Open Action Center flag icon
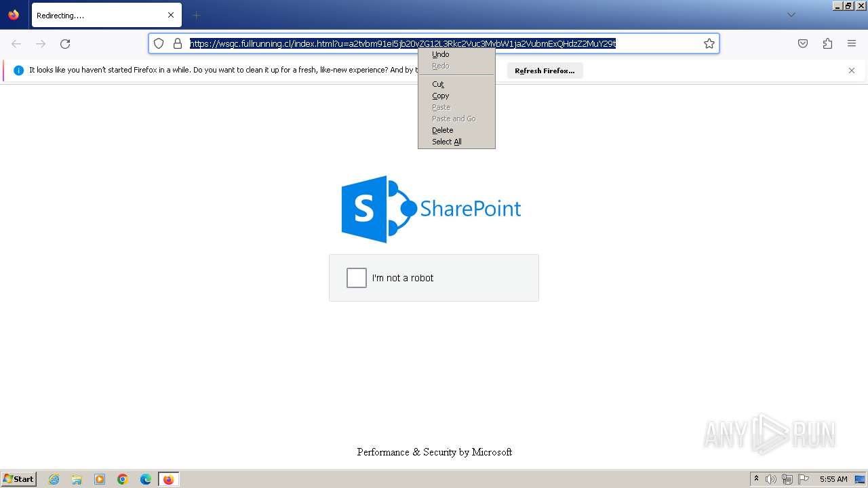Viewport: 868px width, 488px height. click(x=804, y=479)
